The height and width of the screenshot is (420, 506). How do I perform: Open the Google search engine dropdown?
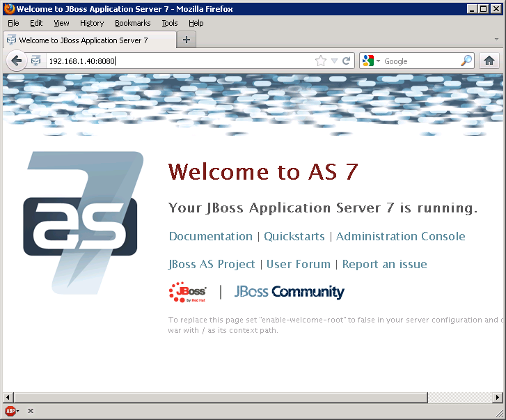(371, 61)
